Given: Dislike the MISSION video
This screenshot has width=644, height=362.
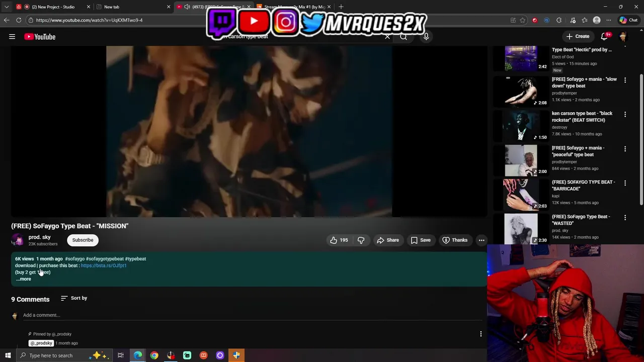Looking at the screenshot, I should [x=361, y=240].
